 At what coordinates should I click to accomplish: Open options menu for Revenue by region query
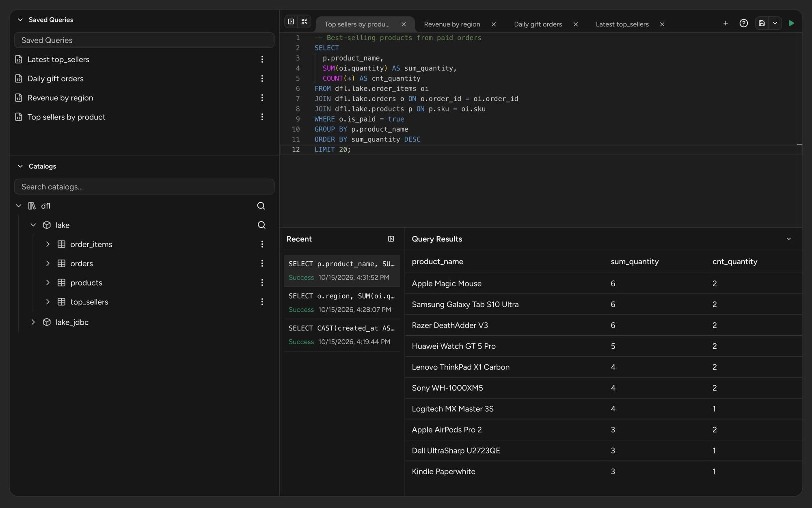(x=262, y=98)
